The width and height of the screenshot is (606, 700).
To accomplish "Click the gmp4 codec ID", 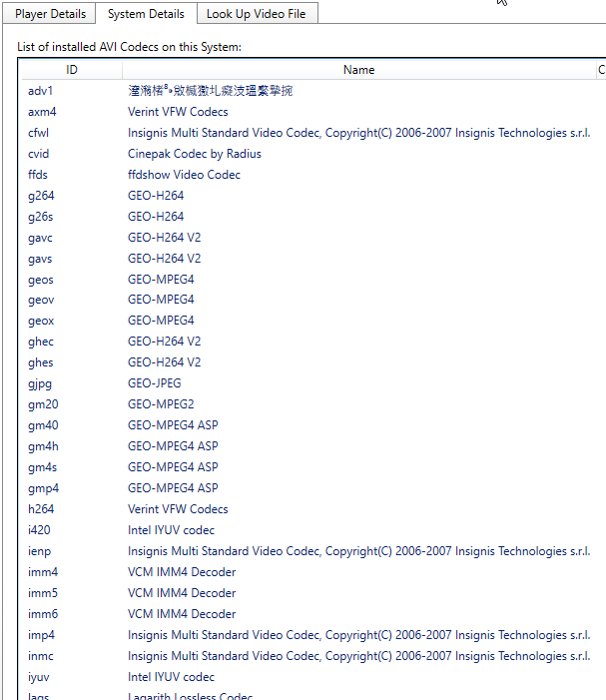I will click(43, 488).
